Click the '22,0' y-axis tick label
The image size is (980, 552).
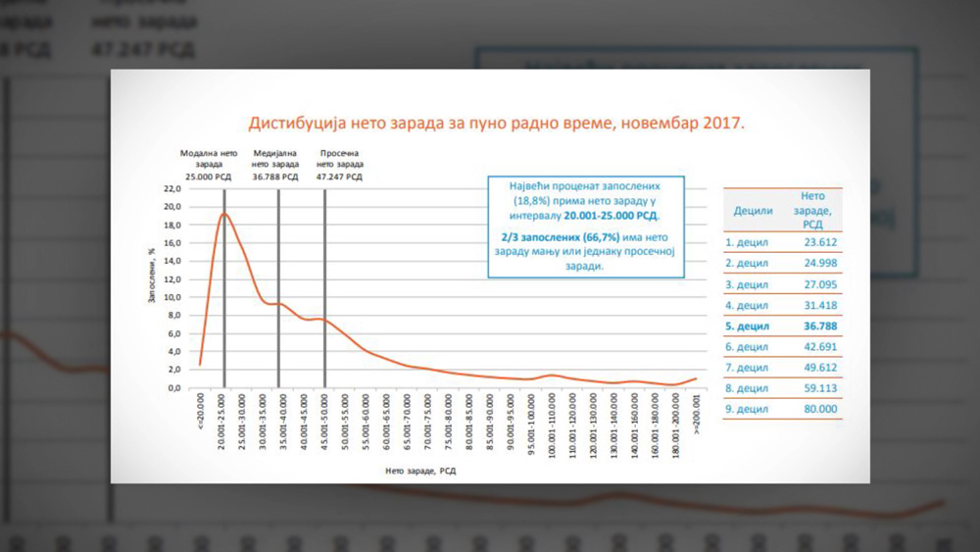tap(172, 188)
